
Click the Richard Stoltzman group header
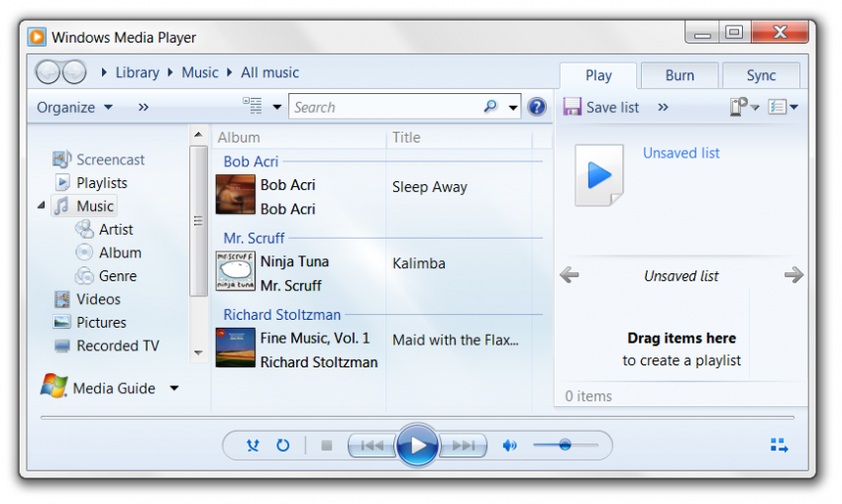(282, 315)
